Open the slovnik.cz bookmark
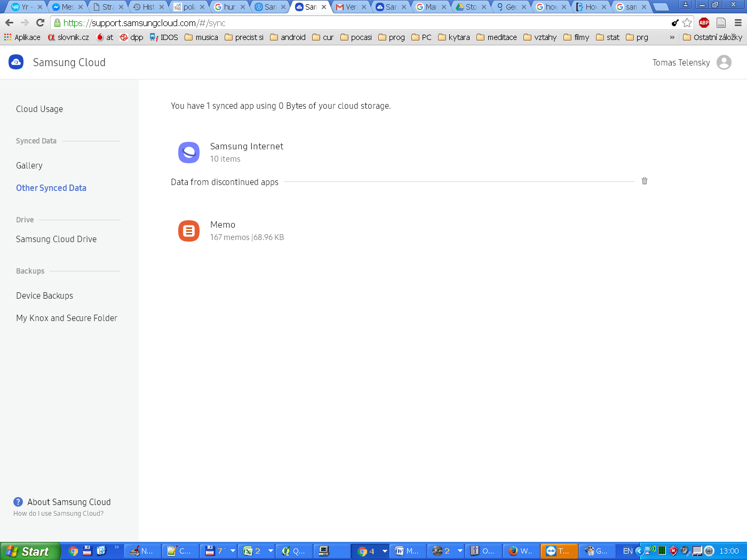Image resolution: width=747 pixels, height=560 pixels. click(x=68, y=37)
